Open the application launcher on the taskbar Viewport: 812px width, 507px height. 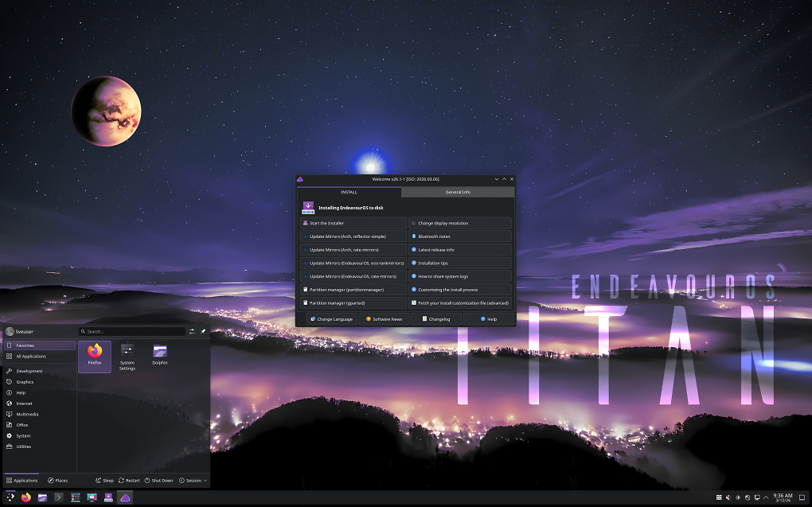pyautogui.click(x=10, y=497)
